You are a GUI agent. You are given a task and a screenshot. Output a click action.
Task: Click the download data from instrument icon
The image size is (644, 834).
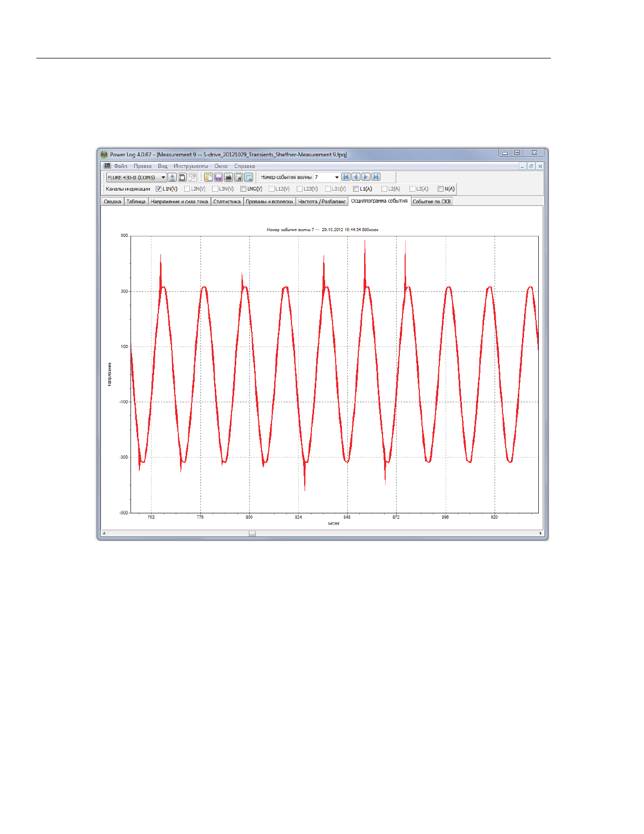click(x=172, y=177)
